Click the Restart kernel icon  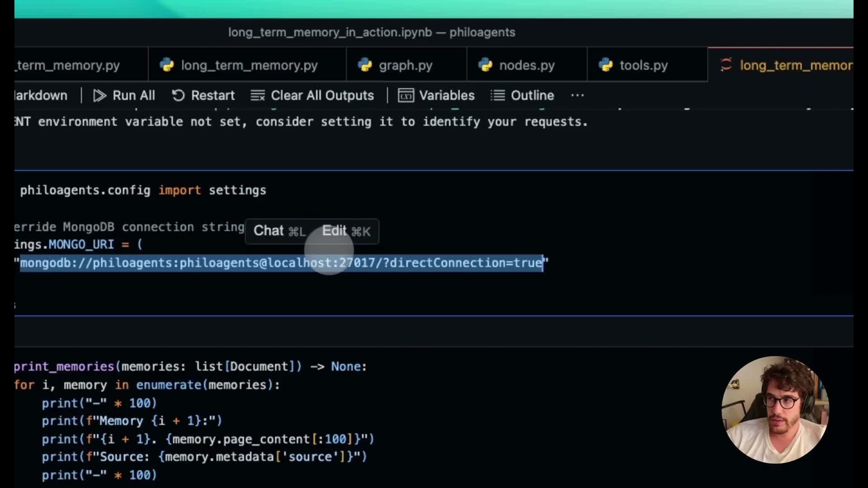click(178, 95)
